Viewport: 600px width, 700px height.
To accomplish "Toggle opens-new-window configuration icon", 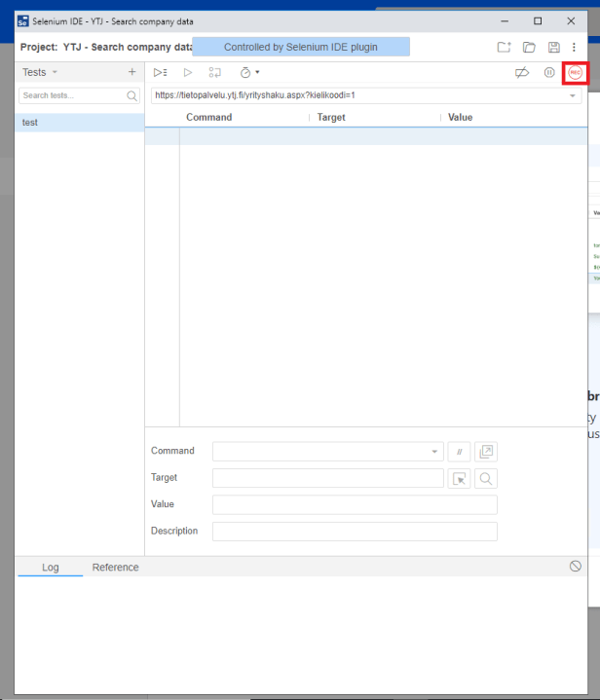I will pos(486,452).
